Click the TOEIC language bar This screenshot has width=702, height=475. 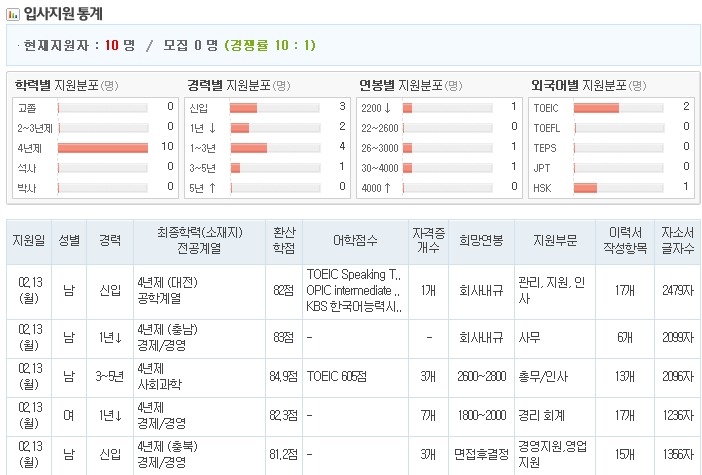coord(596,108)
